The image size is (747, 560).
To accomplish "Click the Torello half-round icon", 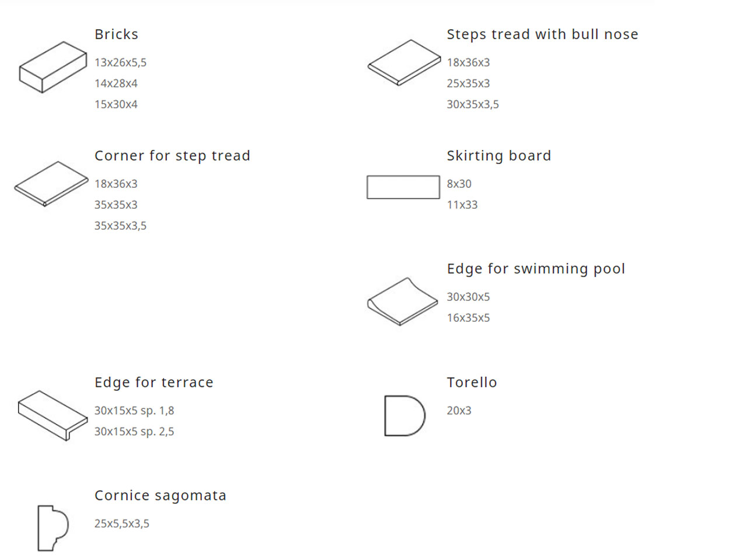I will [x=404, y=416].
